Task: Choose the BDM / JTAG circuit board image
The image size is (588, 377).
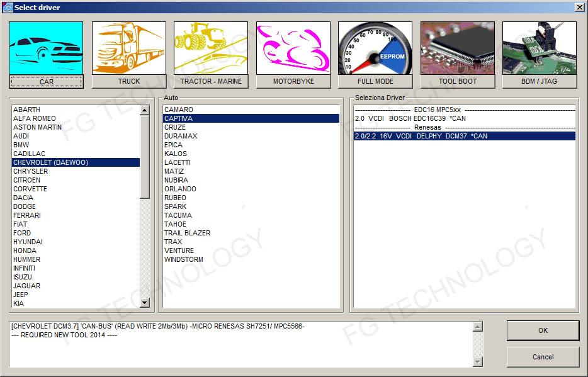Action: coord(540,48)
